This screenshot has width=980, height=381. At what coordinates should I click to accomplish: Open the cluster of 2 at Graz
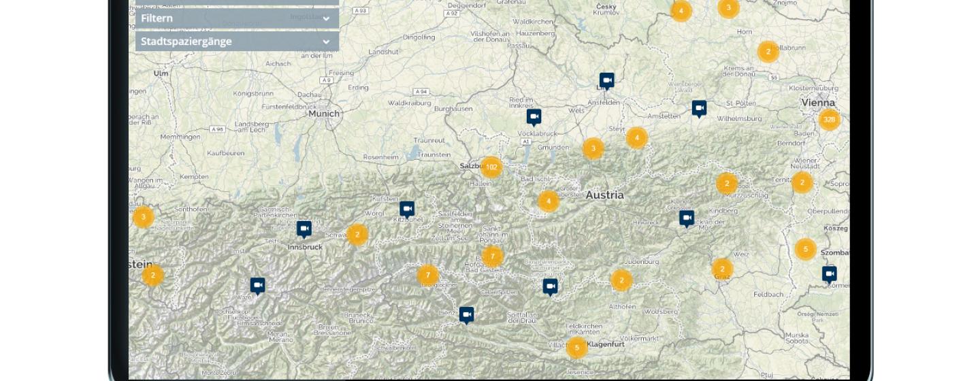(x=723, y=269)
